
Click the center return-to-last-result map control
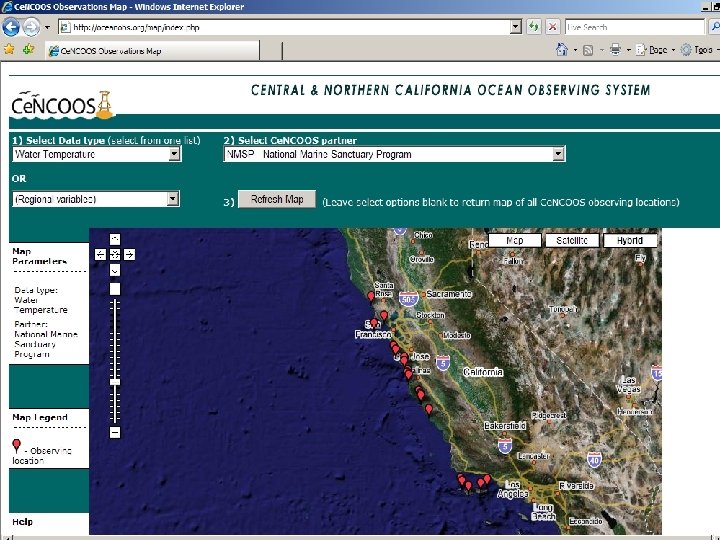115,254
